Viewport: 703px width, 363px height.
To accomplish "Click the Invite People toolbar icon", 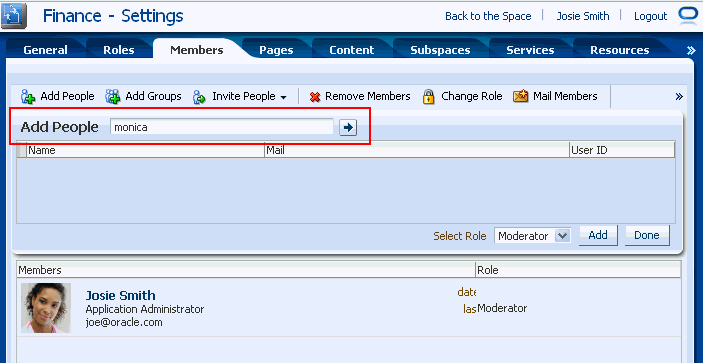I will tap(199, 97).
